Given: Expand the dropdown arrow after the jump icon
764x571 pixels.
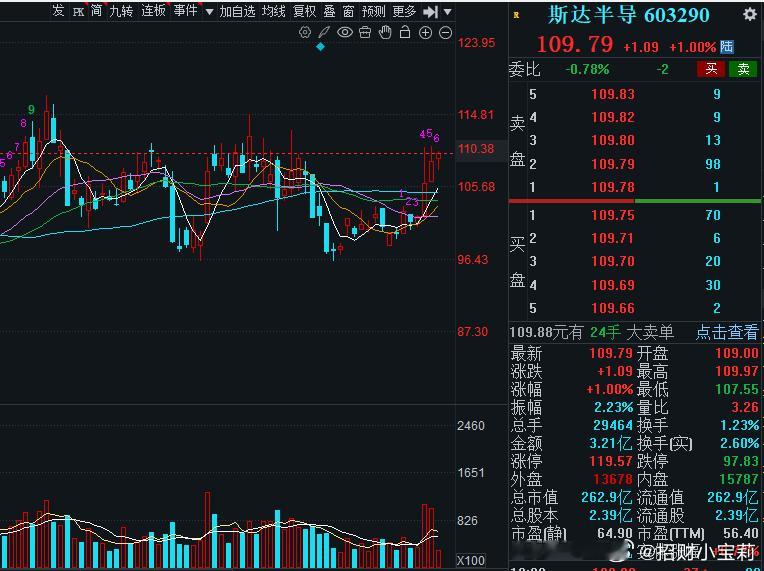Looking at the screenshot, I should point(448,12).
